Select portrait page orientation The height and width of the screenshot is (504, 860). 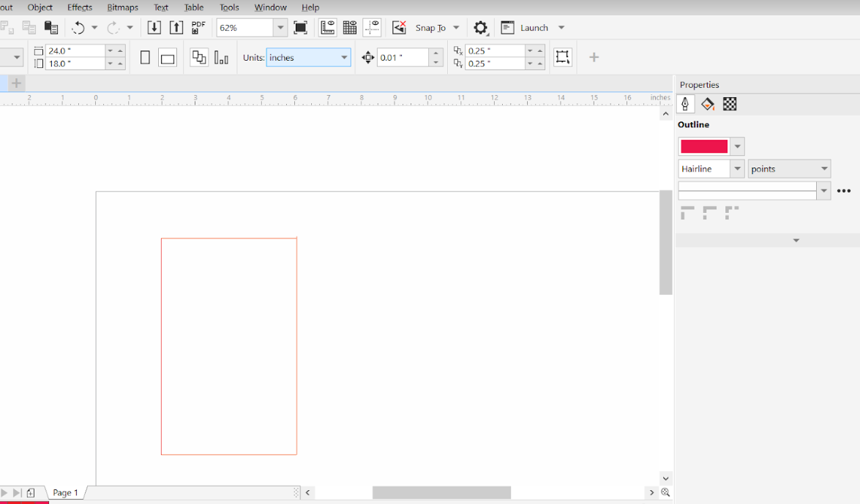click(x=145, y=57)
